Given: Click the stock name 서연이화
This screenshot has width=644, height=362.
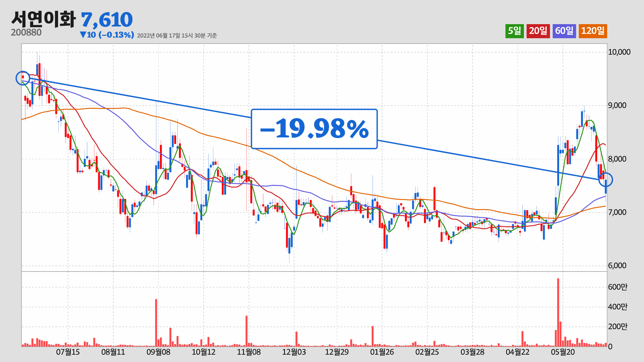Looking at the screenshot, I should pos(43,19).
